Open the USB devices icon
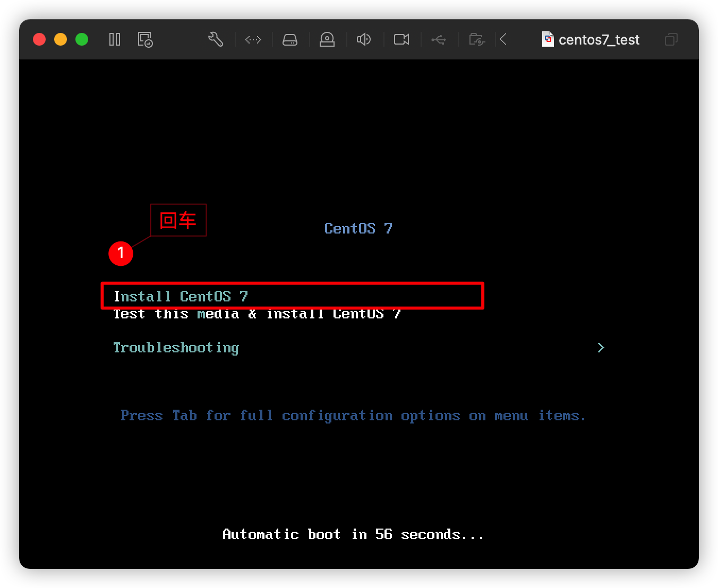This screenshot has height=588, width=718. click(439, 40)
